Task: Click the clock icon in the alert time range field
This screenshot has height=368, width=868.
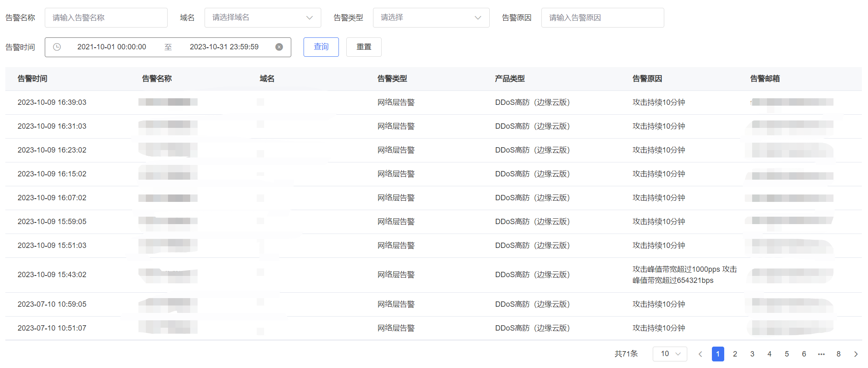Action: click(57, 47)
